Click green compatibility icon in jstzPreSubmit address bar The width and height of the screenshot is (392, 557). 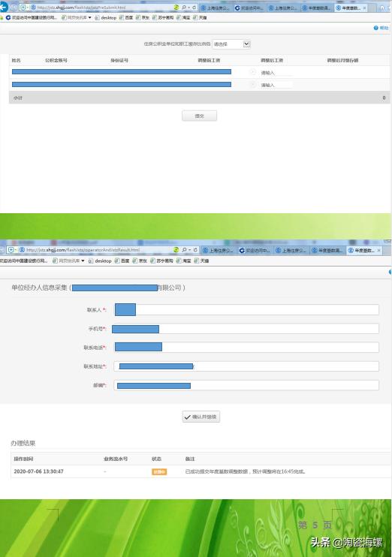(176, 7)
